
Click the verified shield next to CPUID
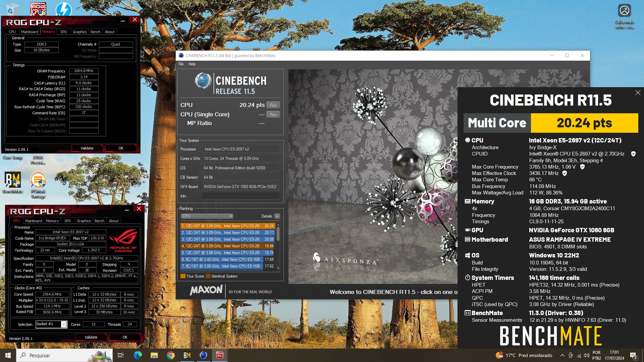pyautogui.click(x=633, y=154)
